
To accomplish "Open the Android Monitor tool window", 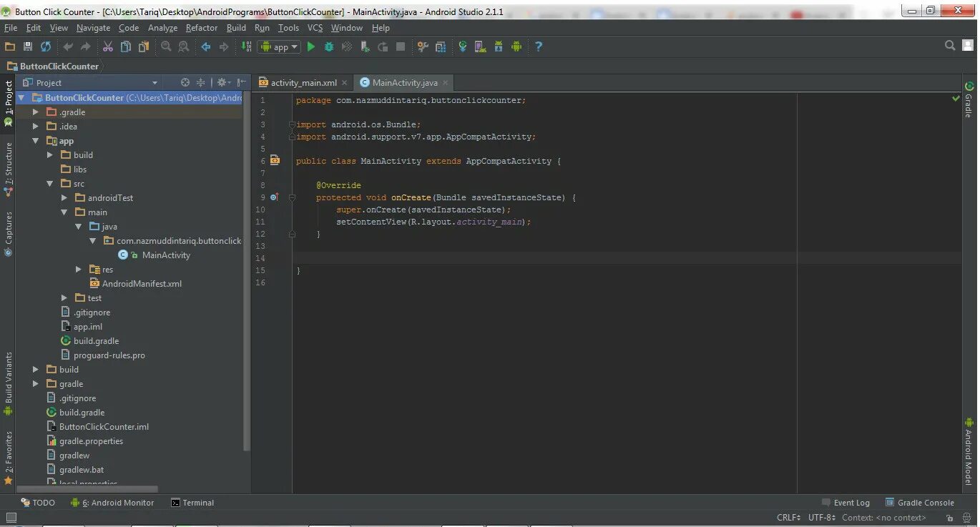I will [112, 503].
